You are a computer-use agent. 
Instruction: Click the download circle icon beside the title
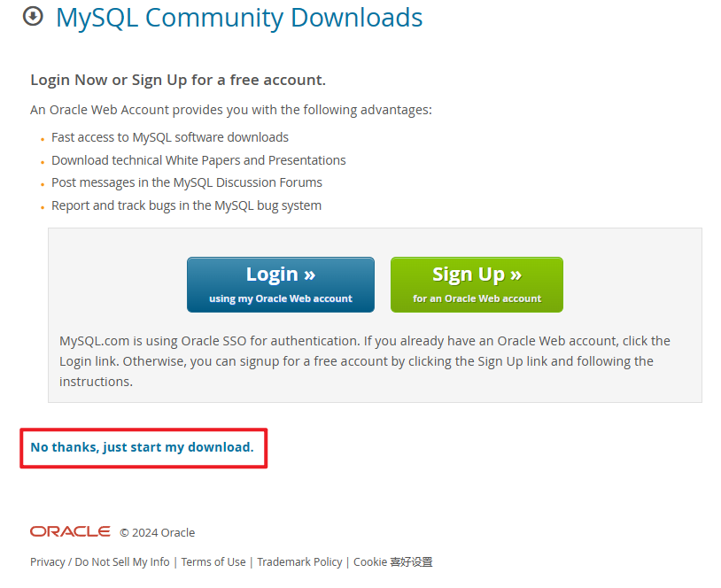tap(33, 16)
